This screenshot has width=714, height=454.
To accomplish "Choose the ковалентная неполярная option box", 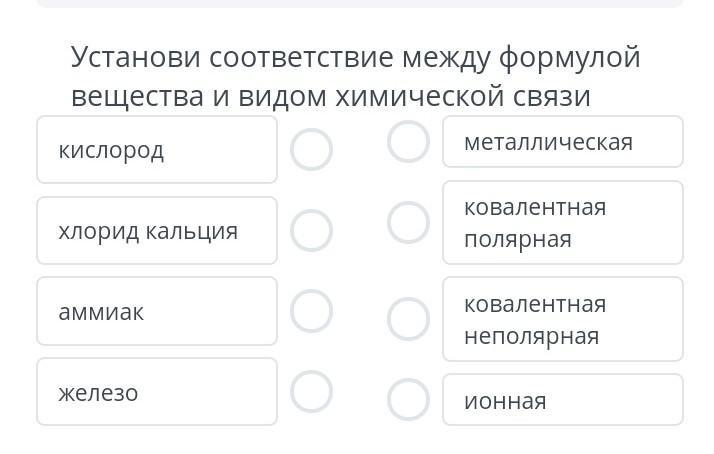I will click(x=562, y=319).
